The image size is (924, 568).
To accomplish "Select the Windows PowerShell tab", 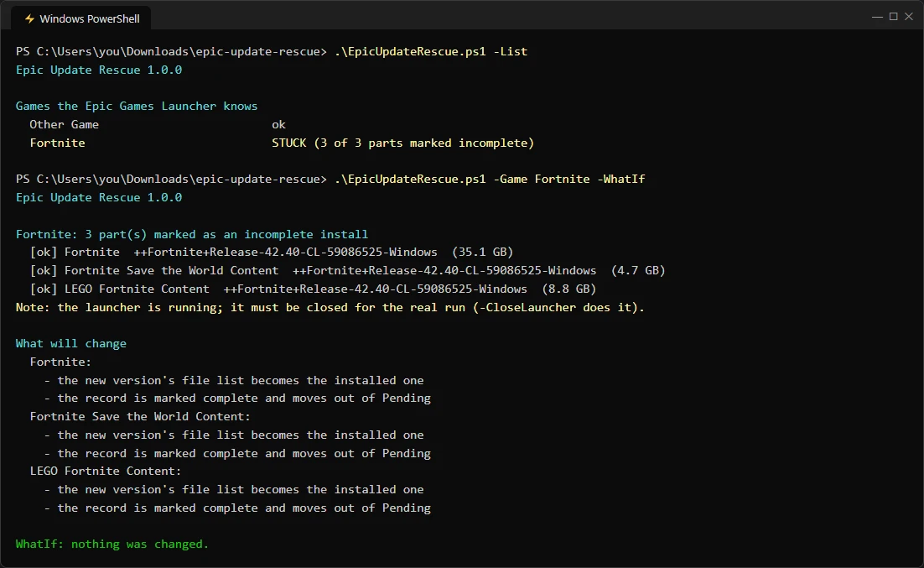I will (81, 18).
